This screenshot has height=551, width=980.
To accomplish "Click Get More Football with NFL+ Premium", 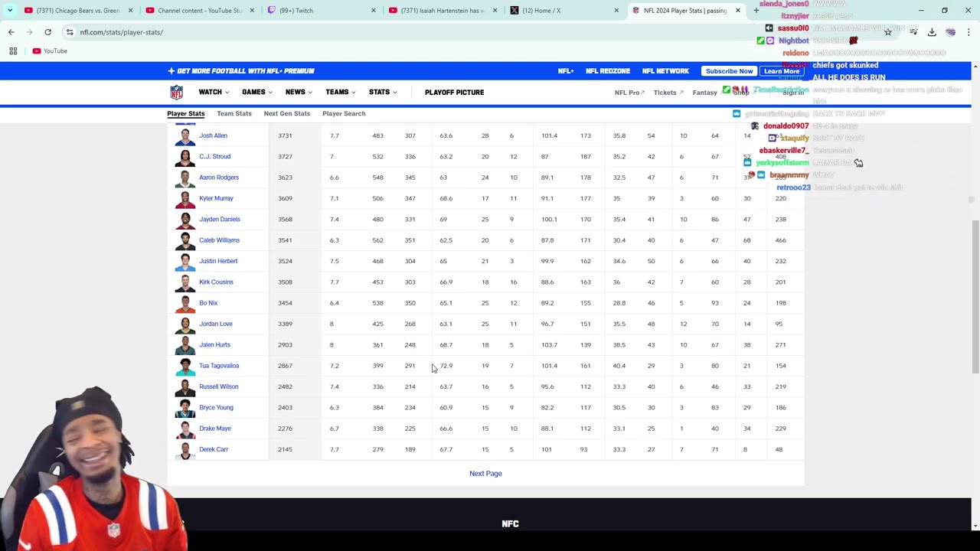I will pyautogui.click(x=241, y=71).
